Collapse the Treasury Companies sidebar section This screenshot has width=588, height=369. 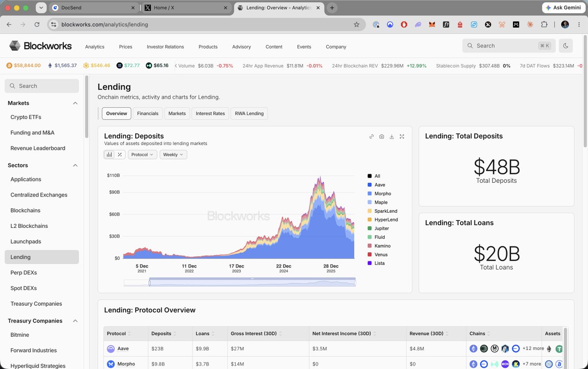[75, 321]
